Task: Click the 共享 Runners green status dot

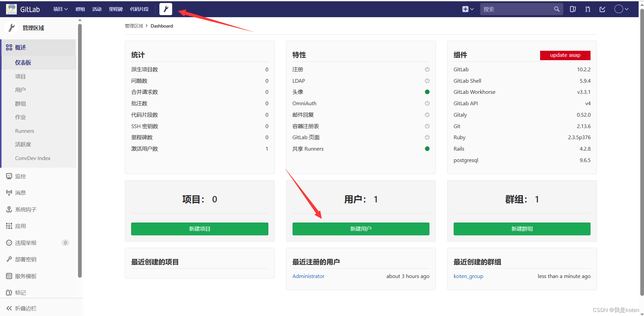Action: coord(427,149)
